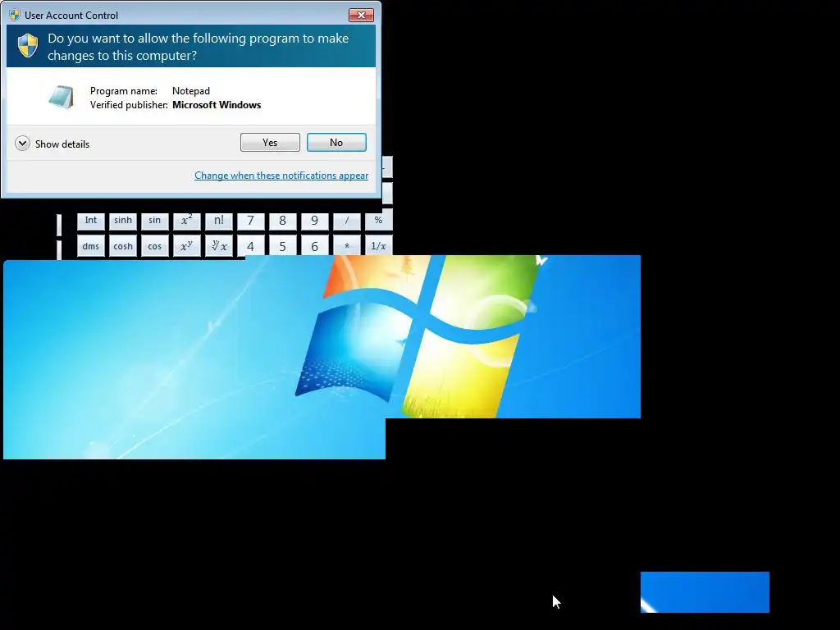Click the calculator multiply button

(347, 246)
